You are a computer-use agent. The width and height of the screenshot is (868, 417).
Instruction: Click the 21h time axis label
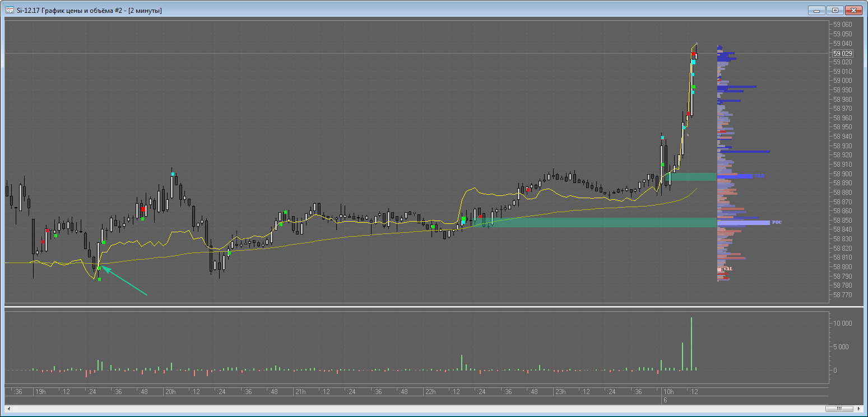coord(300,391)
